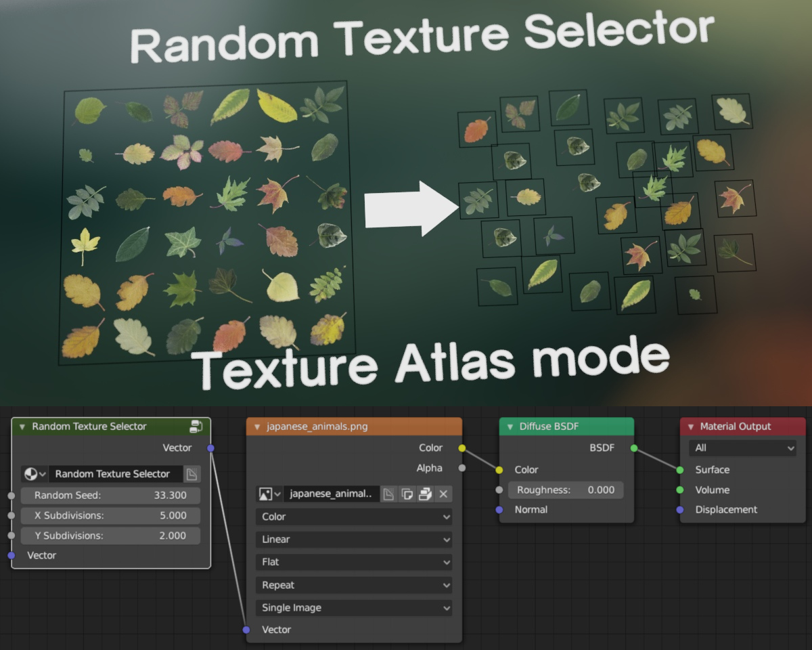Screen dimensions: 812x650
Task: Click Vector output socket of Random Texture Selector
Action: click(x=210, y=448)
